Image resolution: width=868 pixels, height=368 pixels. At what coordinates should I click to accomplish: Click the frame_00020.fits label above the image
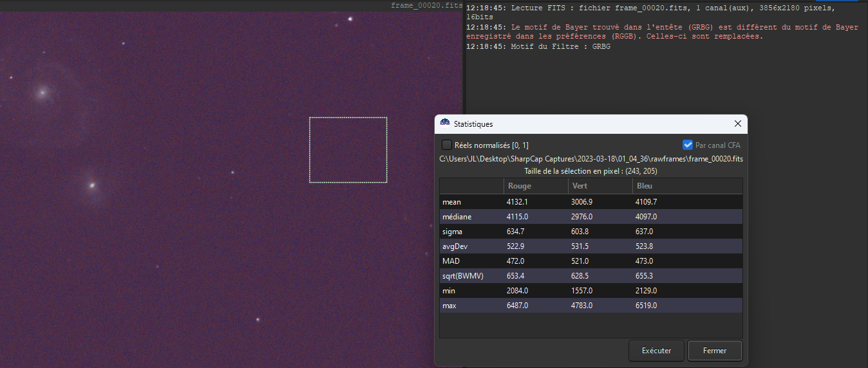[x=426, y=5]
